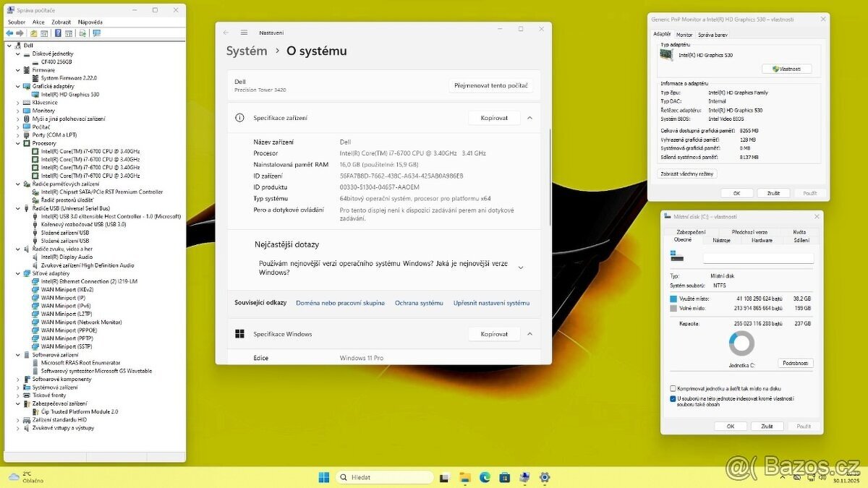
Task: Collapse the Specifikace zařízení section chevron
Action: [529, 118]
